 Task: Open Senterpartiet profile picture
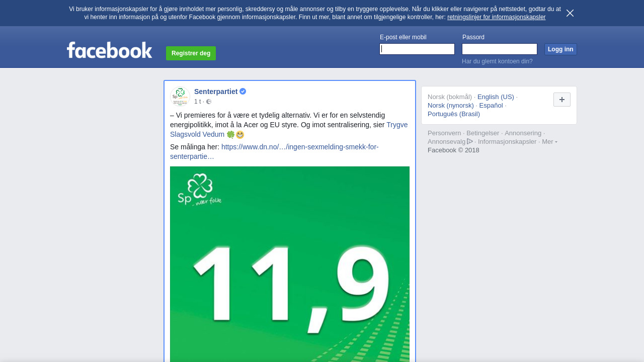pos(180,96)
